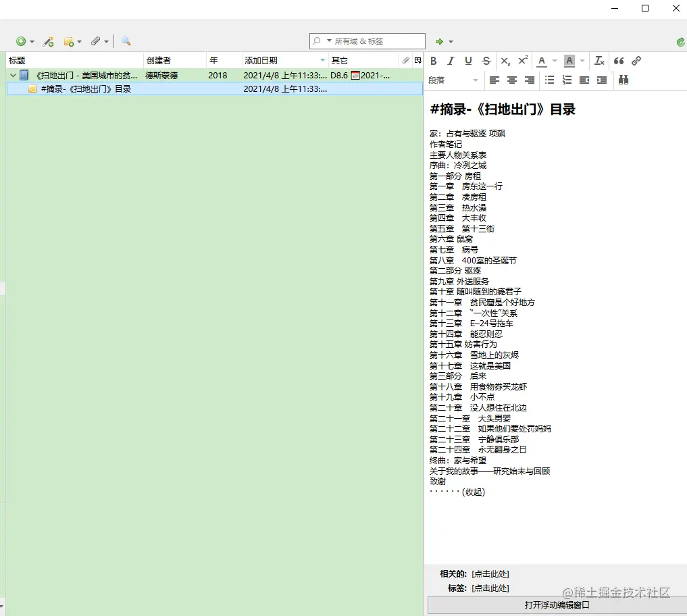Create a new note using the yellow note icon

pyautogui.click(x=68, y=41)
